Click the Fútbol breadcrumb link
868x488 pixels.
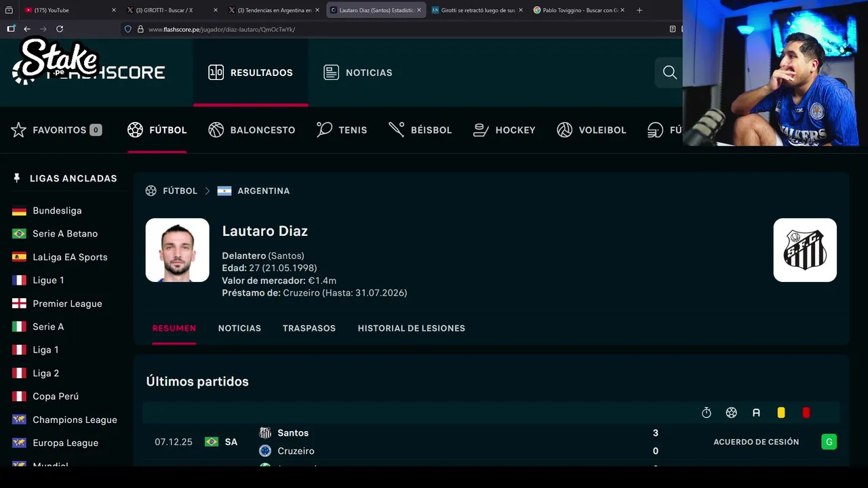180,191
